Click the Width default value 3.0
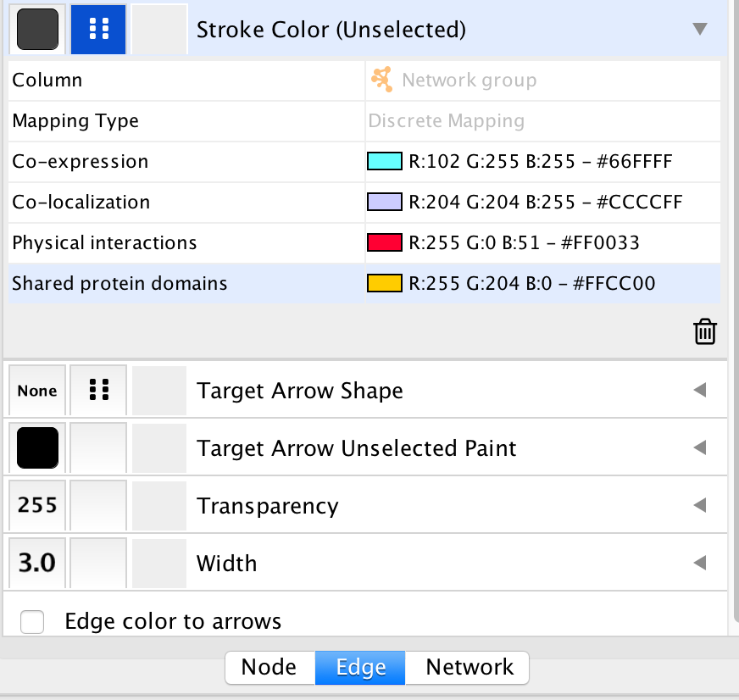 tap(37, 563)
